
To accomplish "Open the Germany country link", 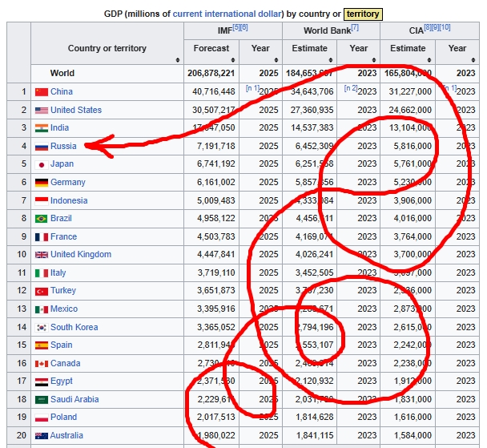I will click(x=68, y=182).
